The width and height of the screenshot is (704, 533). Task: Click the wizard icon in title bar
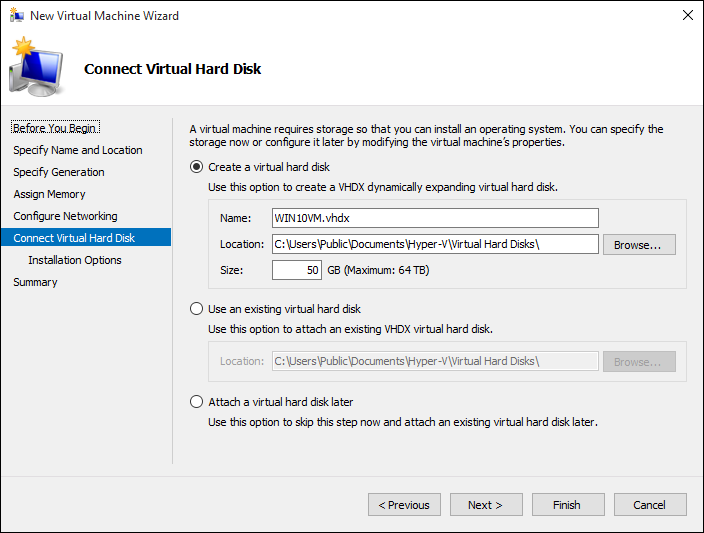tap(15, 16)
